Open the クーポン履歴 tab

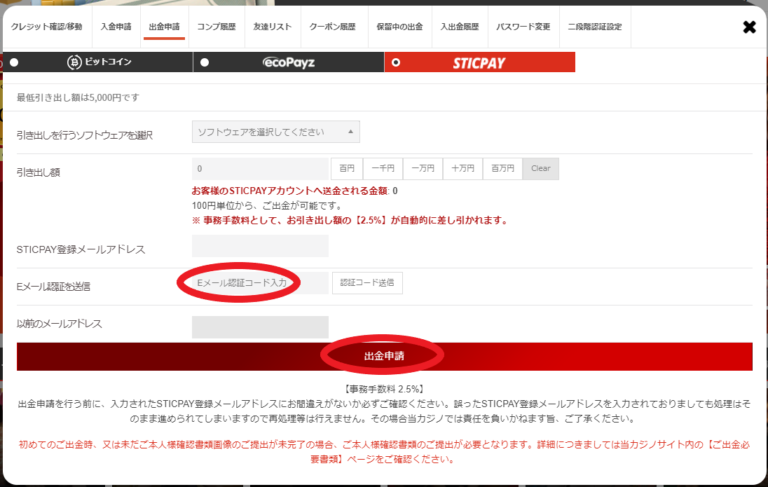332,26
